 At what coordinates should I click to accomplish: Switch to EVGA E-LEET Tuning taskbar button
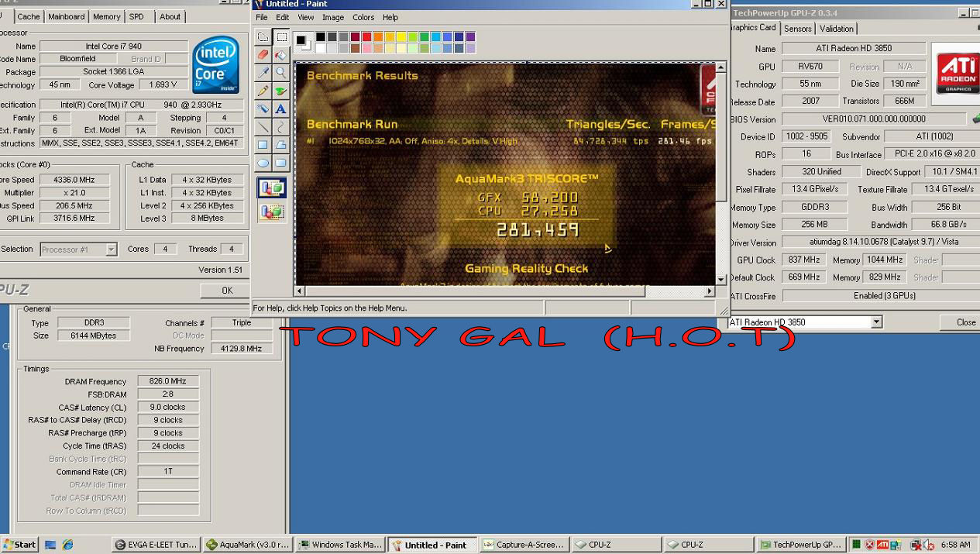(x=156, y=545)
